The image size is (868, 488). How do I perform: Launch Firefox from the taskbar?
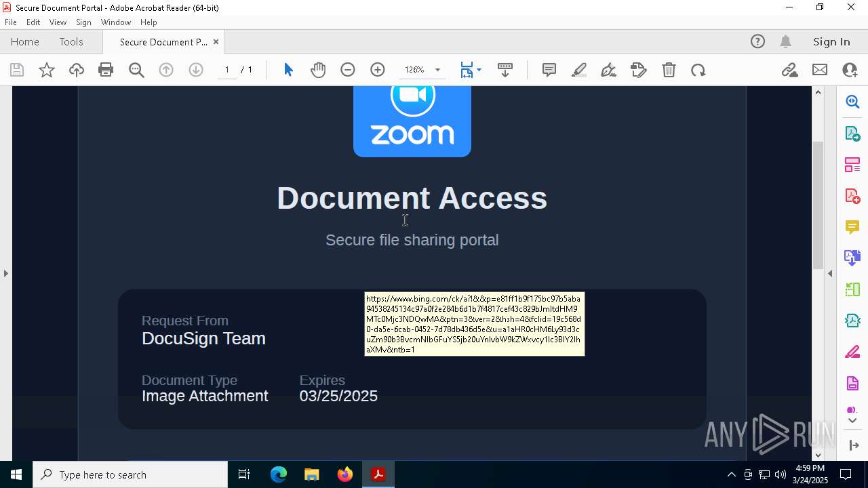click(x=345, y=474)
